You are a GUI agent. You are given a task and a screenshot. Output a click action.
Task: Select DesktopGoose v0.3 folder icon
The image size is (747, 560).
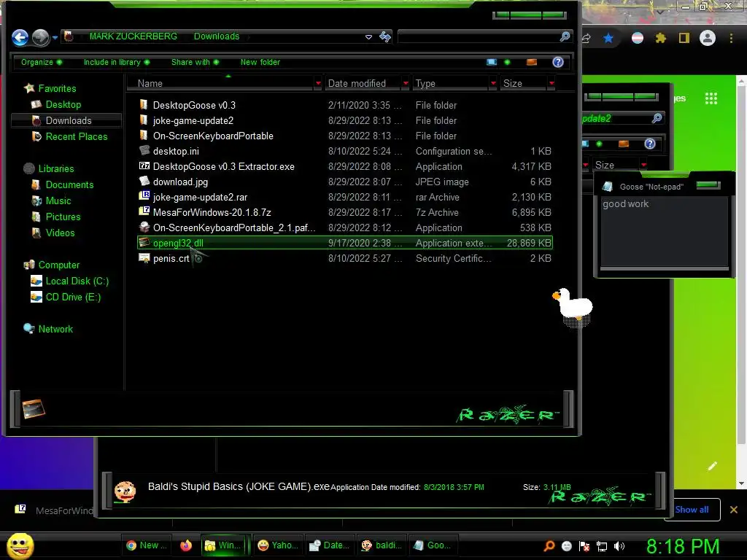(x=144, y=105)
